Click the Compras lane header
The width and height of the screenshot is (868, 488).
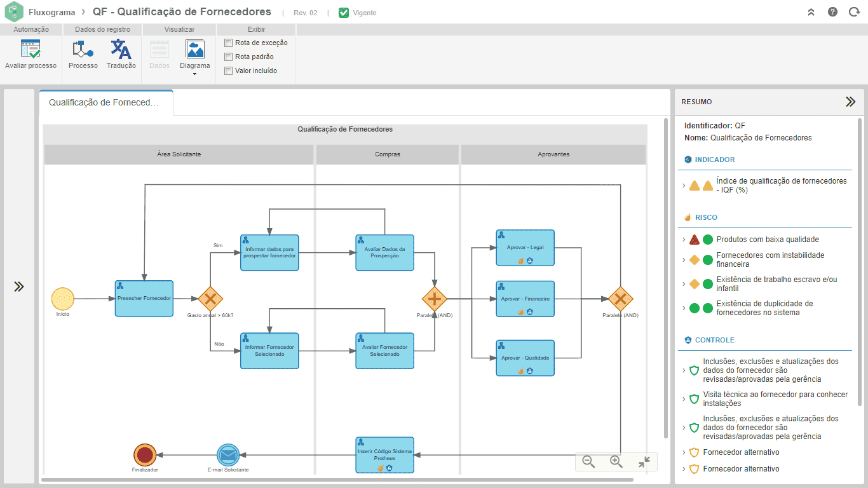click(388, 154)
